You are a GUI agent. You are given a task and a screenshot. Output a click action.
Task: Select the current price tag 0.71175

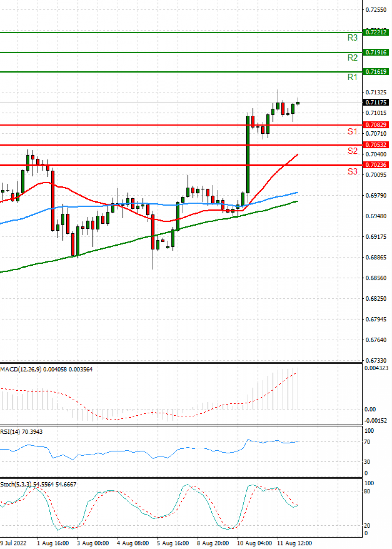376,102
